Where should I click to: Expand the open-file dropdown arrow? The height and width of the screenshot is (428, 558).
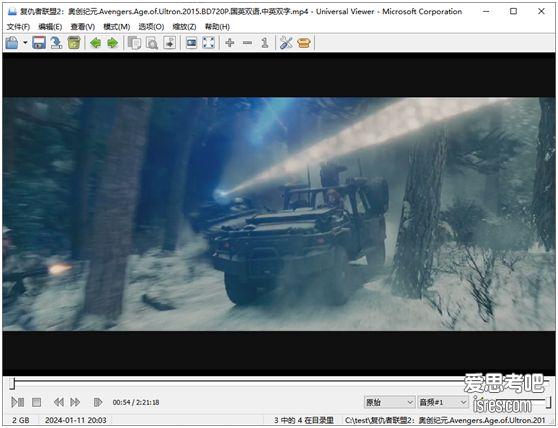pos(25,43)
